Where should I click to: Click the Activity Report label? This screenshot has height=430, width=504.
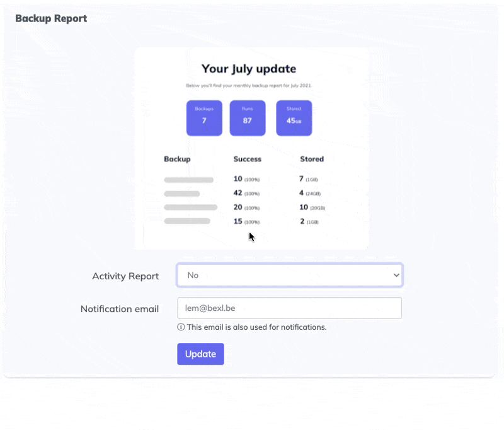coord(125,276)
